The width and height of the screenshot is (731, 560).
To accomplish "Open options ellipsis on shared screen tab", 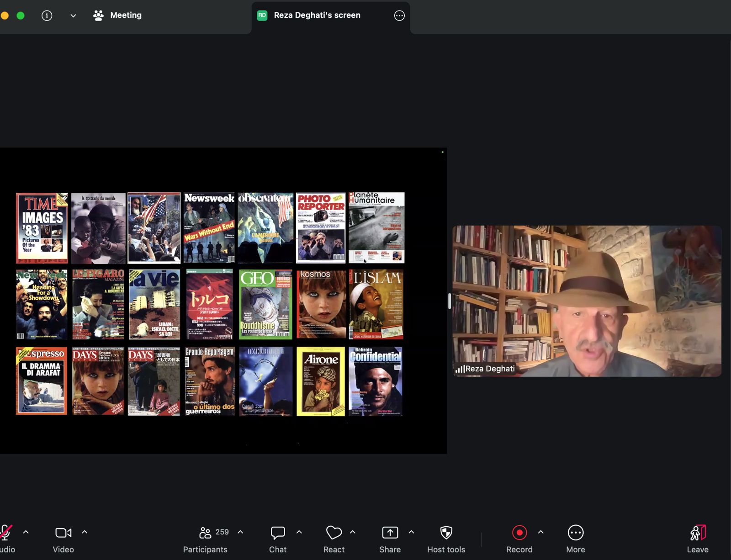I will (399, 16).
